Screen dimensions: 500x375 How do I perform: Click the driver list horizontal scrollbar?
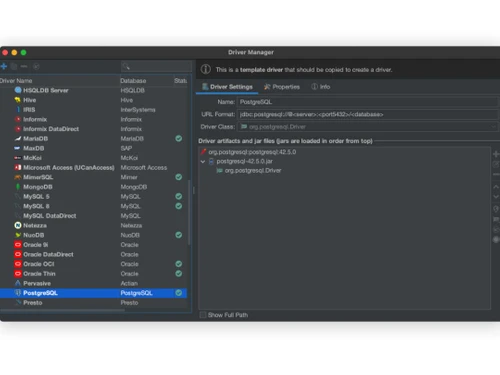tap(62, 310)
